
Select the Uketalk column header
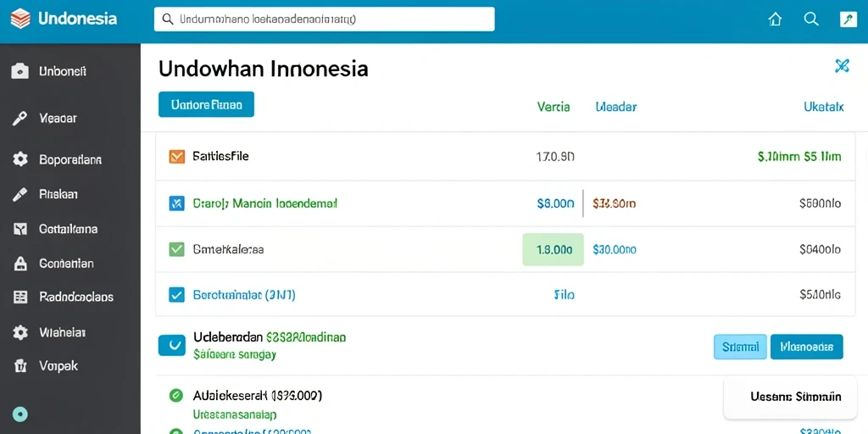(824, 107)
